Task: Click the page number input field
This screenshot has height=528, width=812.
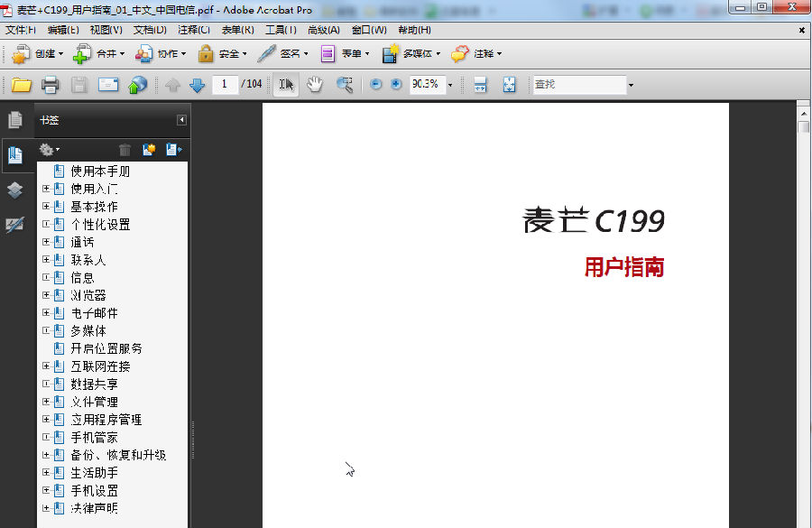Action: pos(224,84)
